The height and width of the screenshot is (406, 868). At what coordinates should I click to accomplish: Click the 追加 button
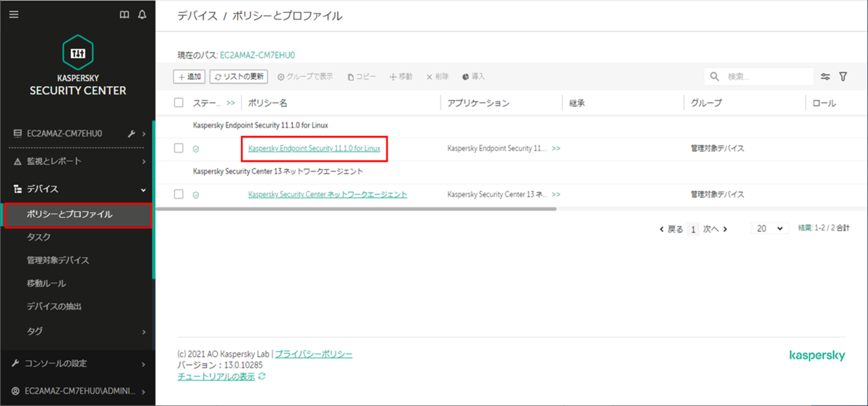click(190, 77)
